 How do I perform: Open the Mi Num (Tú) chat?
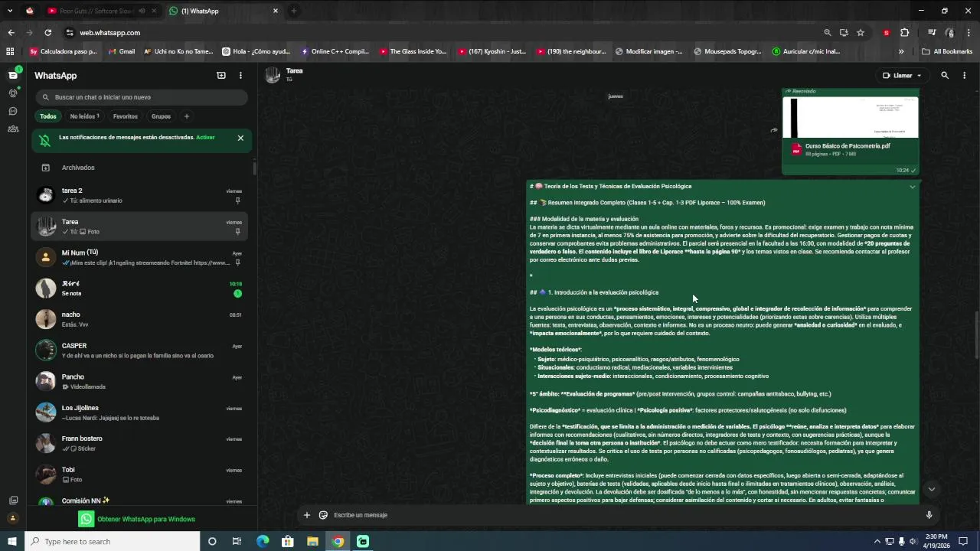pos(141,257)
